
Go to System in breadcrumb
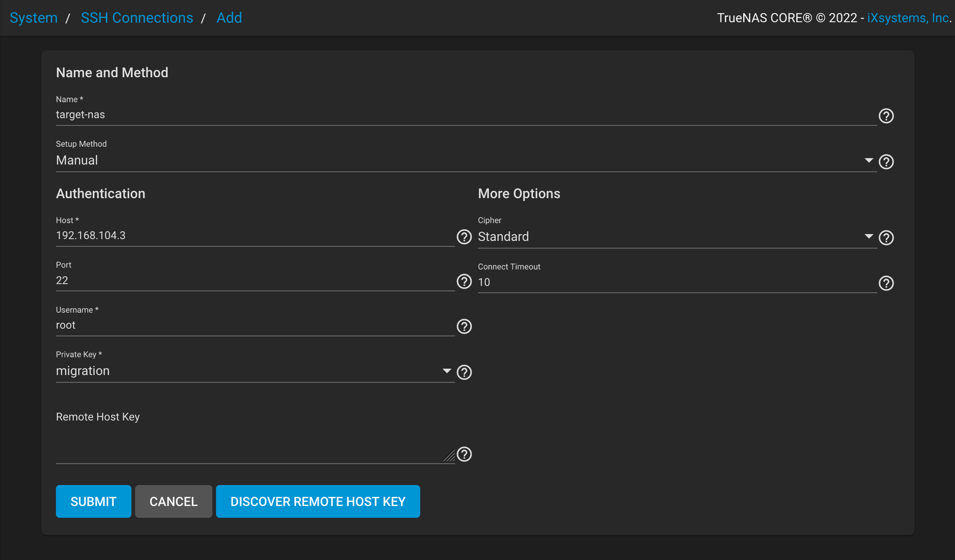click(x=33, y=18)
